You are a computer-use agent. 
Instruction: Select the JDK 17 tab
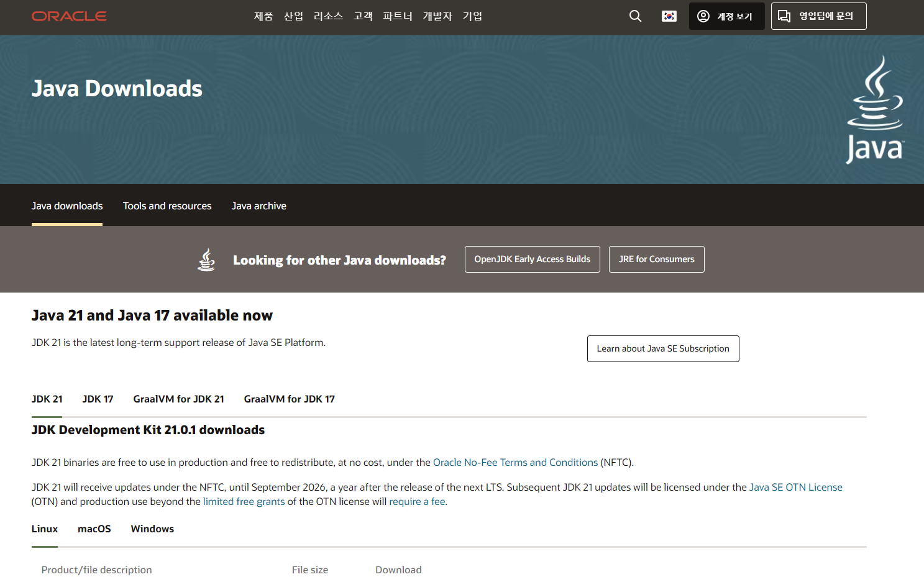pyautogui.click(x=98, y=399)
